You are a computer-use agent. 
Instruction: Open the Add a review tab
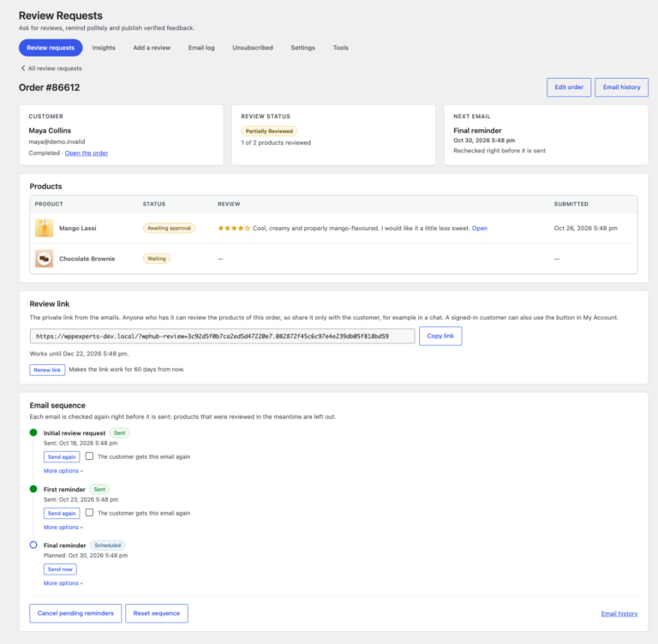(152, 48)
